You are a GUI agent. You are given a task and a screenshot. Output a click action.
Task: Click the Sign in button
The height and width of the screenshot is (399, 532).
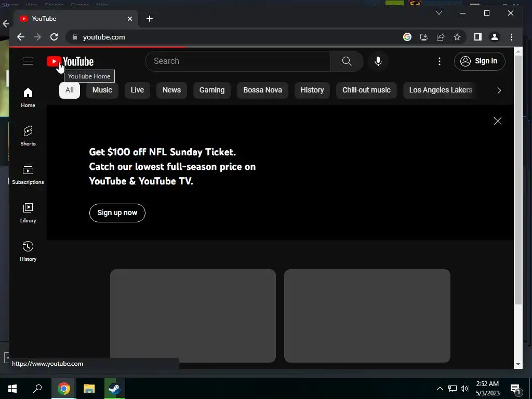480,61
